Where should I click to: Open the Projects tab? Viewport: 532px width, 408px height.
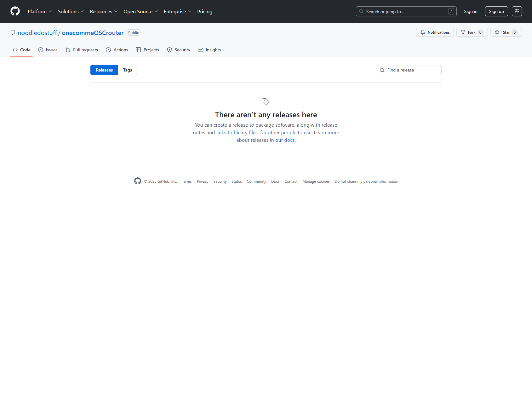point(147,50)
